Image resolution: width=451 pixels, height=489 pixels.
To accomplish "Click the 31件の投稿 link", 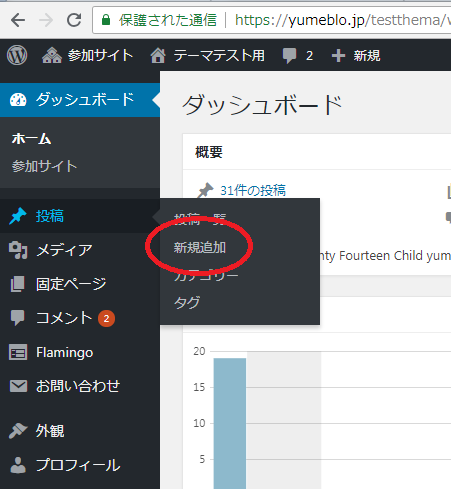I will click(x=253, y=190).
